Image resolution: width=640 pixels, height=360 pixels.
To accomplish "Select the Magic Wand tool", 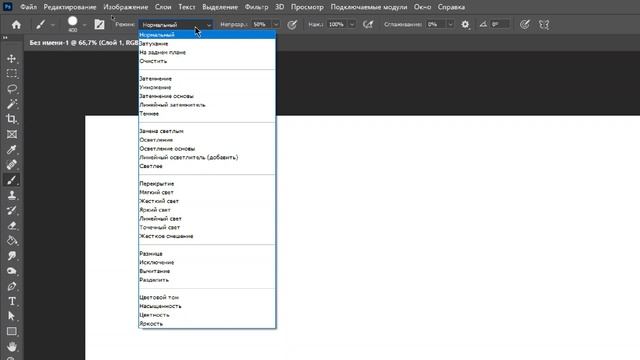I will click(x=11, y=104).
